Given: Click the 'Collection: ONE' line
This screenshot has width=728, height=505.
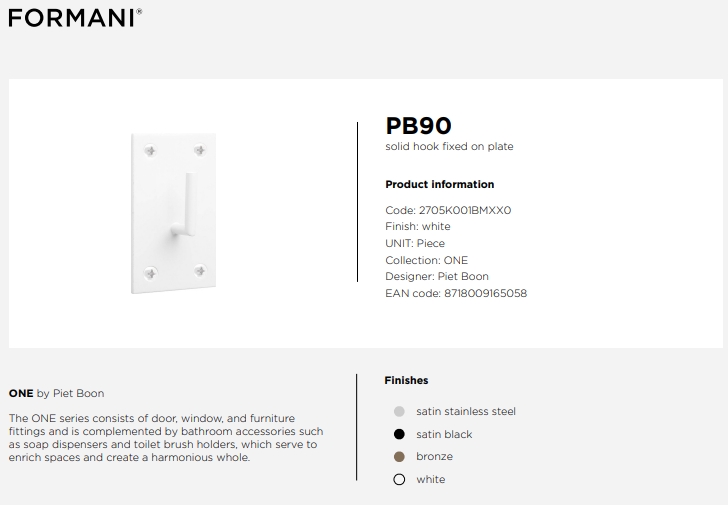Looking at the screenshot, I should tap(427, 260).
